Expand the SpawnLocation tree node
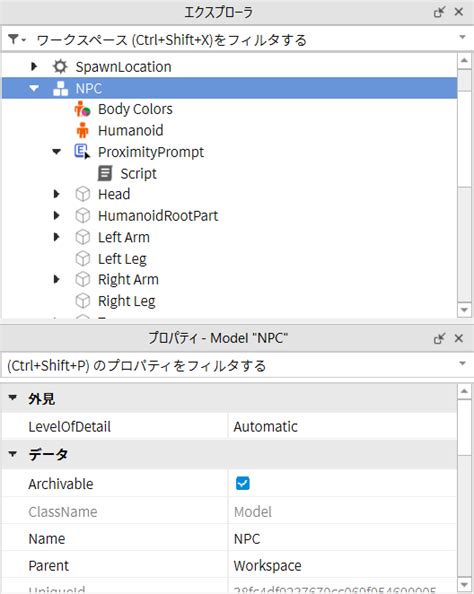This screenshot has width=474, height=594. pos(34,67)
